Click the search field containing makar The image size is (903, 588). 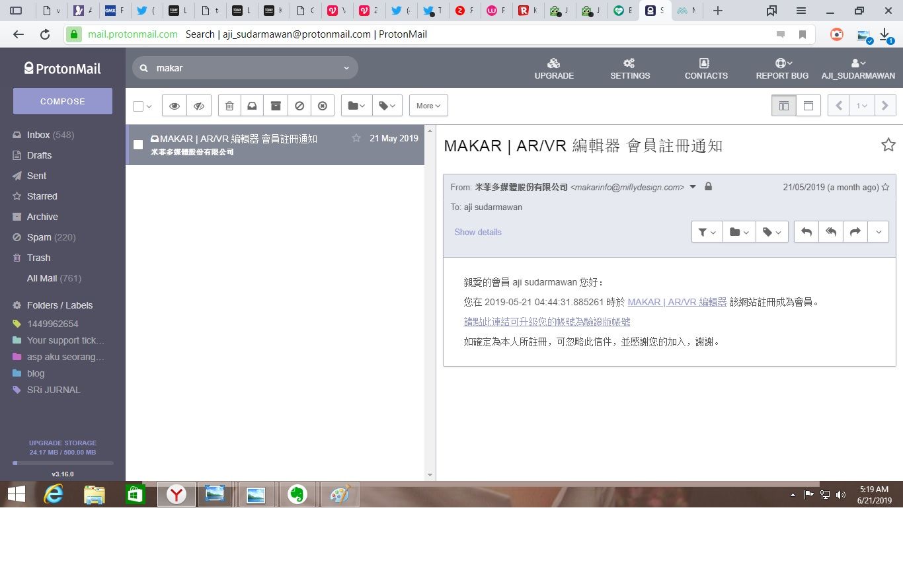point(245,68)
